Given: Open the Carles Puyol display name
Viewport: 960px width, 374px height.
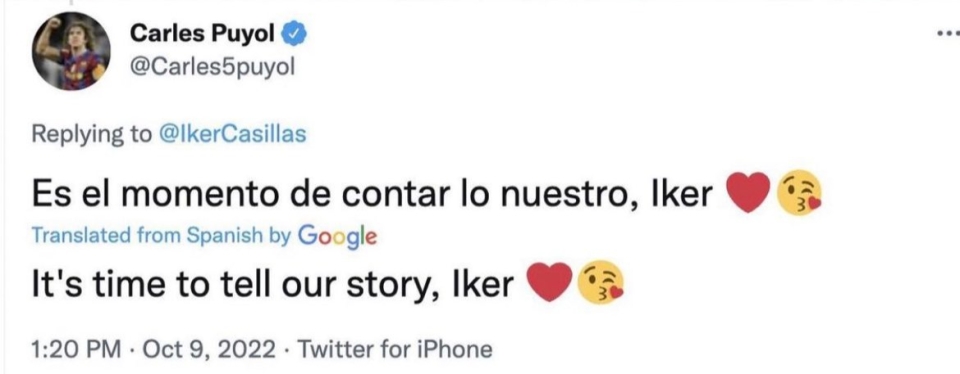Looking at the screenshot, I should pos(203,36).
